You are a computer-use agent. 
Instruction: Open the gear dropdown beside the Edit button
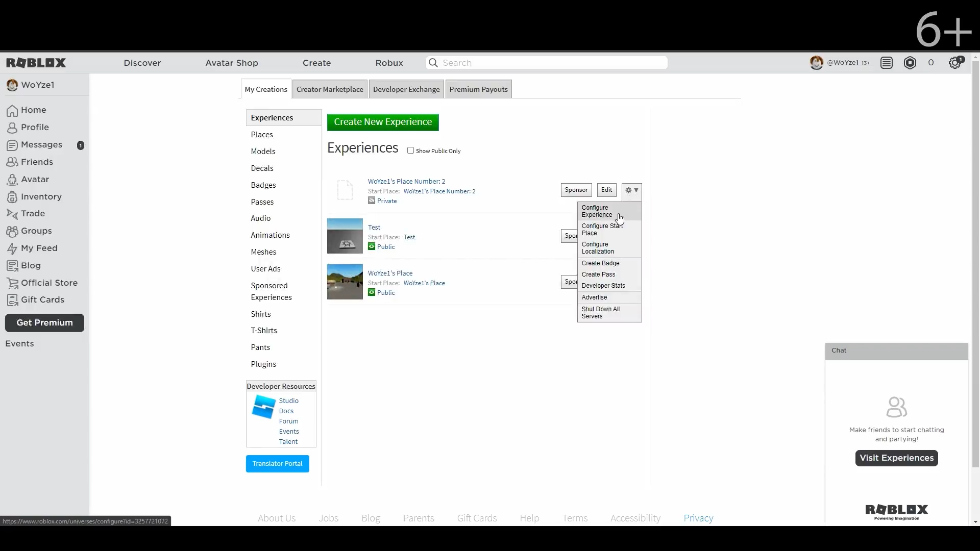[631, 190]
